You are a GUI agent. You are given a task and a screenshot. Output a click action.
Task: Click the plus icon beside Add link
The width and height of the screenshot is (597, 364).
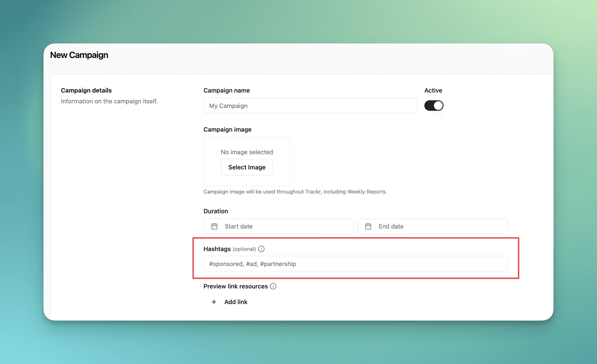pyautogui.click(x=214, y=302)
